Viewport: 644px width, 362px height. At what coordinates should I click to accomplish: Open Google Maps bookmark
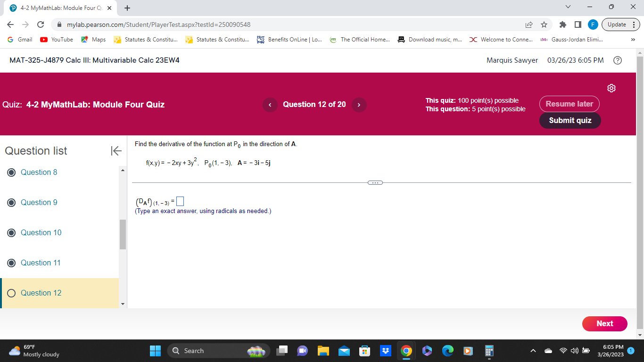(x=93, y=40)
